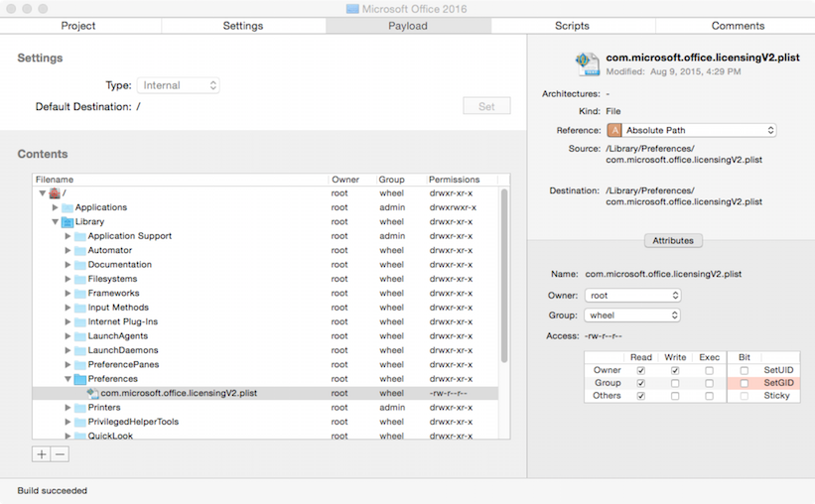Click admin group in Application Support row
This screenshot has height=504, width=815.
(x=392, y=236)
